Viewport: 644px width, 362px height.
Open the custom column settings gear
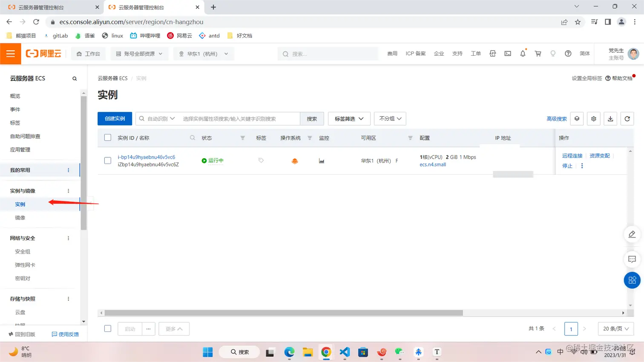point(593,119)
